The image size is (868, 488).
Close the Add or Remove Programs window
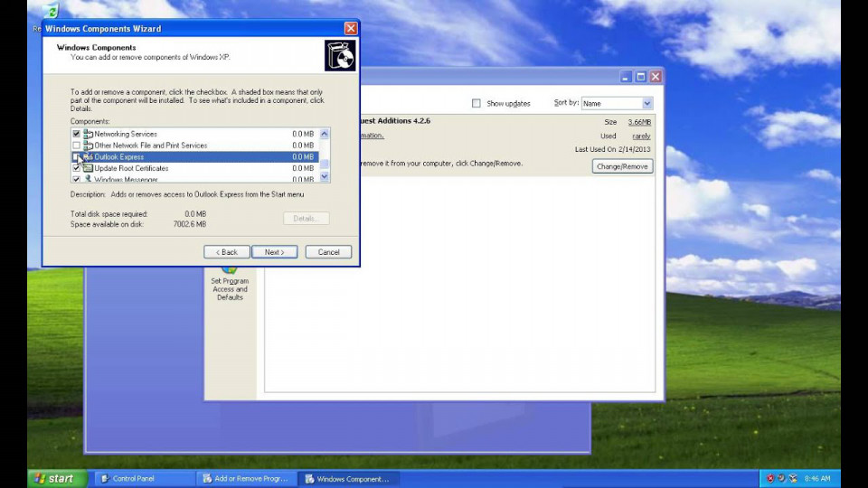pos(656,77)
